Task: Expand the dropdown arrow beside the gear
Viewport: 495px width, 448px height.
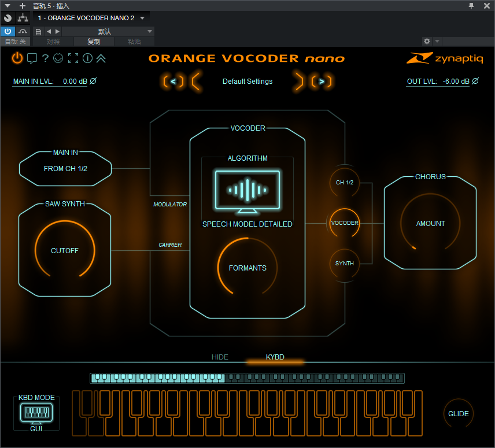Action: [x=437, y=41]
